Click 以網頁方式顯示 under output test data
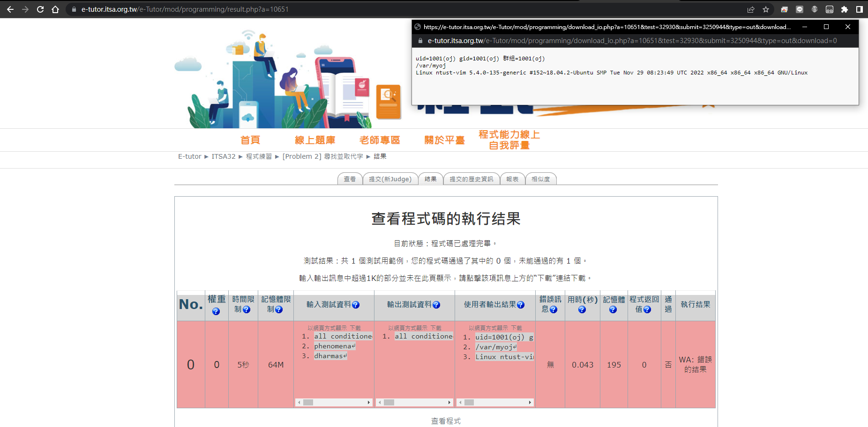868x427 pixels. point(408,328)
